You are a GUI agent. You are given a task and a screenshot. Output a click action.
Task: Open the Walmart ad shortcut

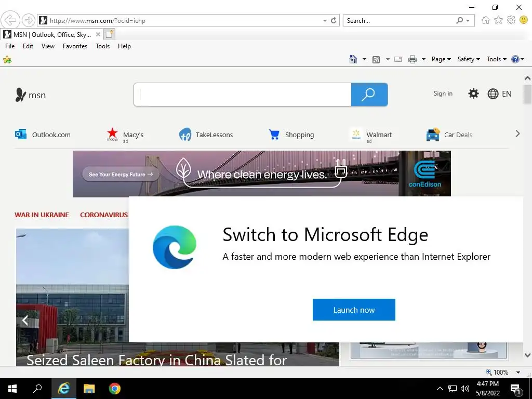371,135
